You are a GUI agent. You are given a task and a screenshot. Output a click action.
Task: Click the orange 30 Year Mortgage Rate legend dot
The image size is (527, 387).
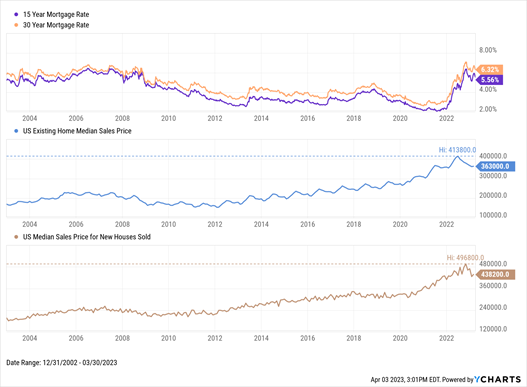[16, 25]
